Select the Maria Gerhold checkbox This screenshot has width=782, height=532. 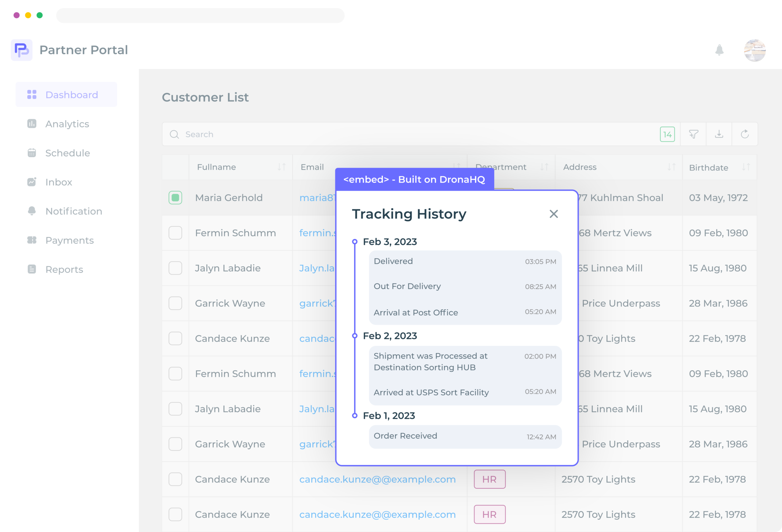(x=176, y=197)
